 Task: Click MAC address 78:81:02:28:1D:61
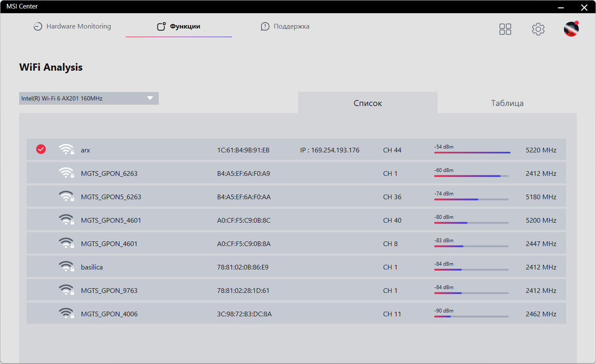click(243, 291)
